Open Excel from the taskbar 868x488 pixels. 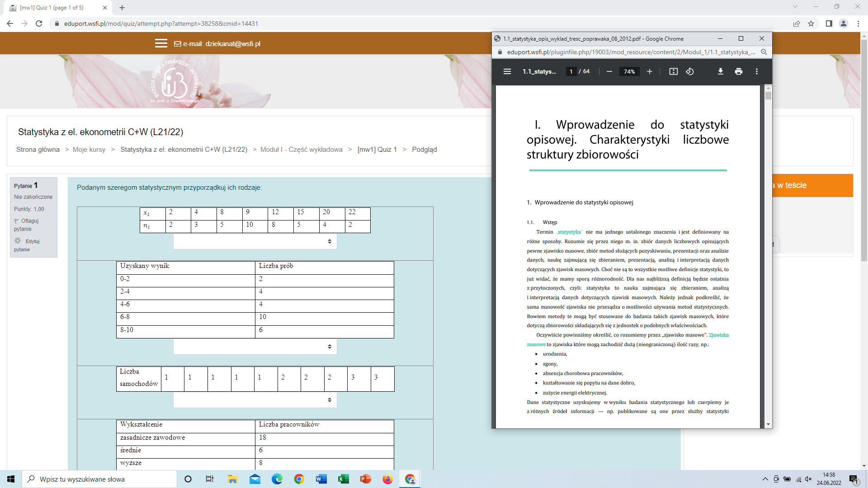(x=344, y=479)
